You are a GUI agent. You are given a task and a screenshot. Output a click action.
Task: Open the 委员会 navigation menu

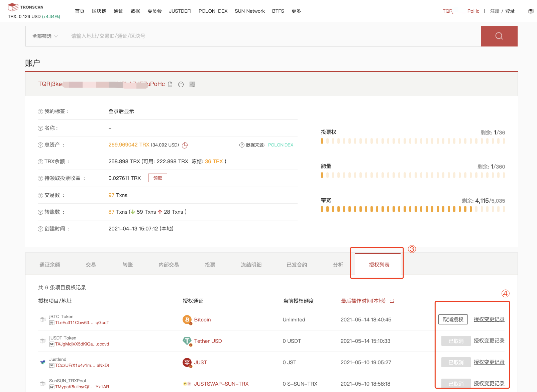tap(154, 11)
